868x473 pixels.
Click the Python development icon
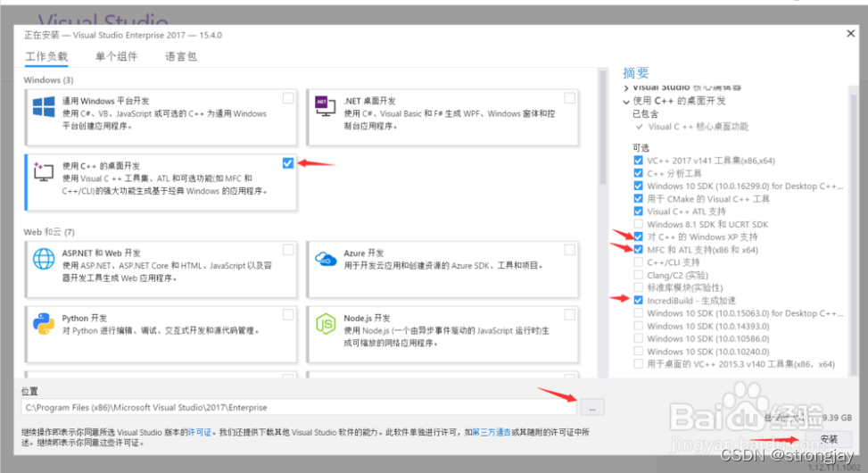tap(43, 323)
